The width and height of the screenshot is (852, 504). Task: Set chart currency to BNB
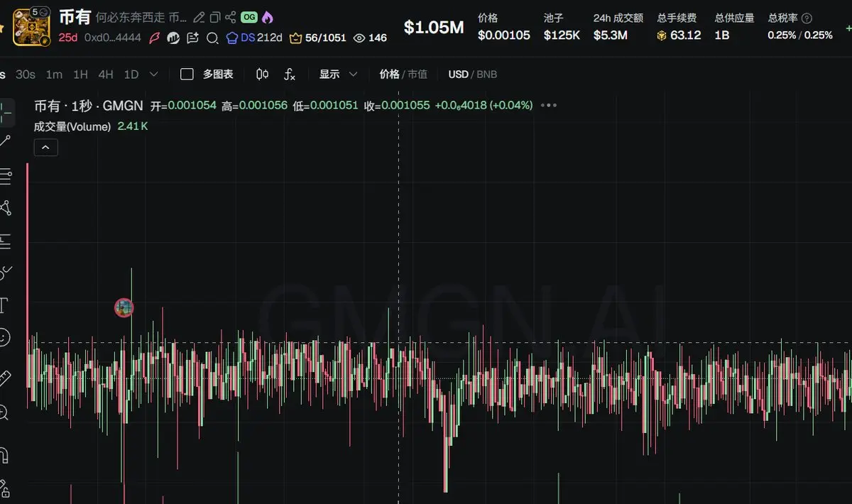coord(487,74)
